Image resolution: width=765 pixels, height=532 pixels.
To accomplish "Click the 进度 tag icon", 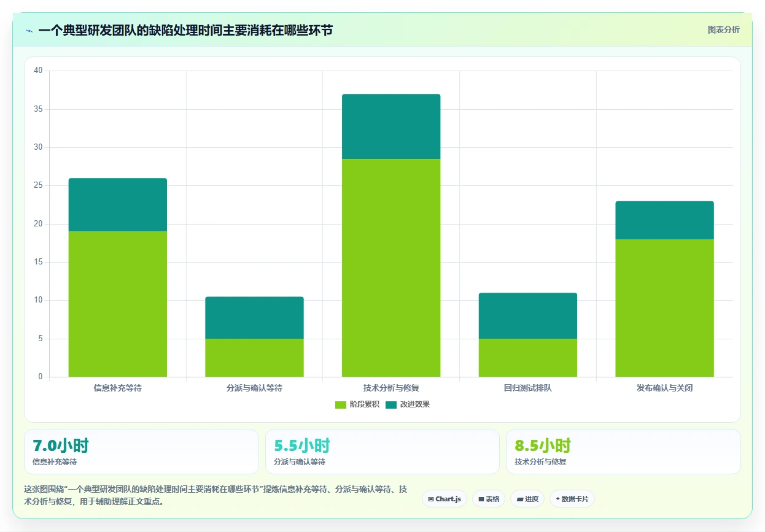I will tap(519, 499).
